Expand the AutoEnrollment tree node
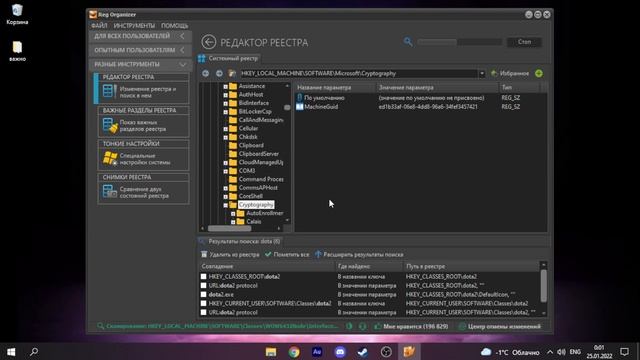Image resolution: width=640 pixels, height=360 pixels. point(233,213)
